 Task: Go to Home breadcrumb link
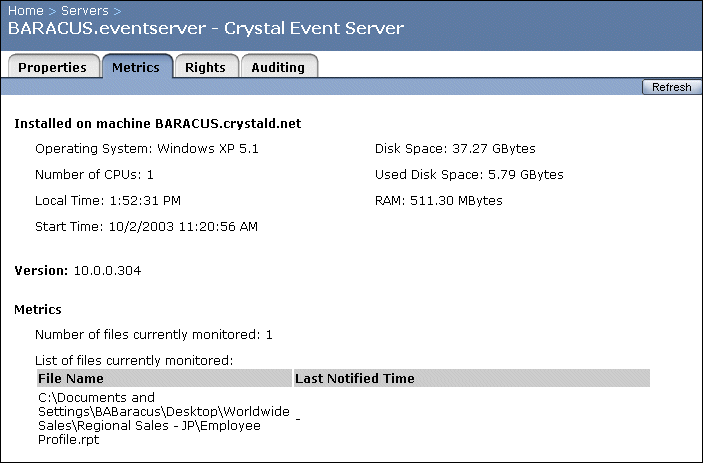[26, 10]
